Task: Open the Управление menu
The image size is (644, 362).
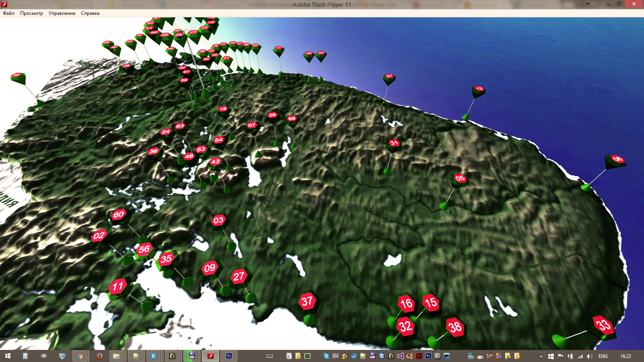Action: pos(62,13)
